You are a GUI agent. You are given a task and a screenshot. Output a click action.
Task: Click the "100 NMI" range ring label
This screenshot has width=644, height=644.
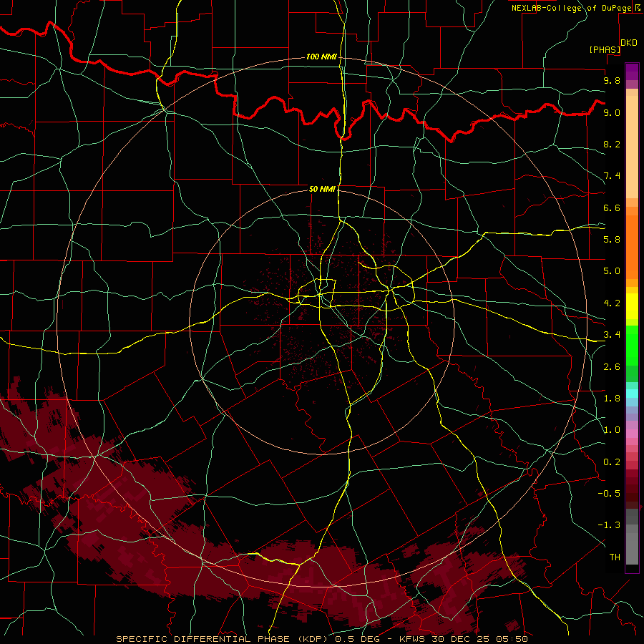tap(321, 57)
